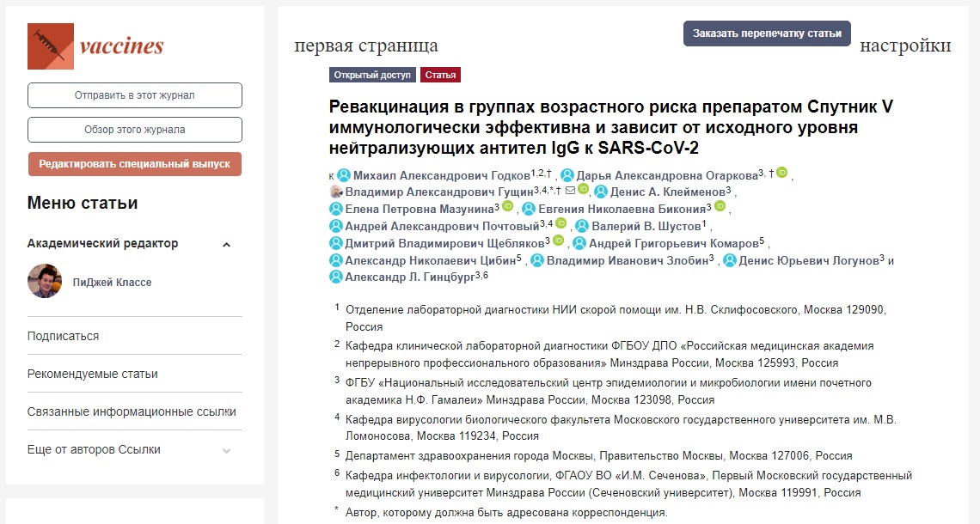
Task: Open author name Александр Николаевич Цибин
Action: (431, 260)
